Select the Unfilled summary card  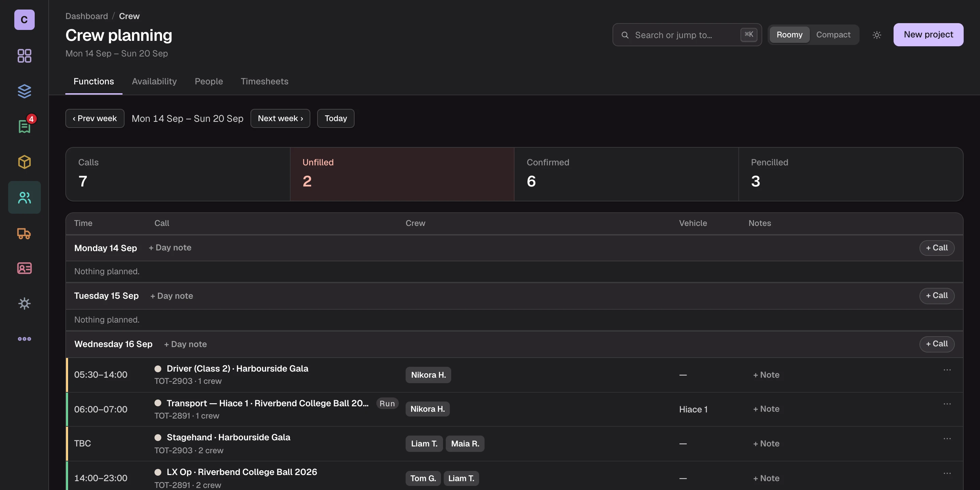(402, 174)
